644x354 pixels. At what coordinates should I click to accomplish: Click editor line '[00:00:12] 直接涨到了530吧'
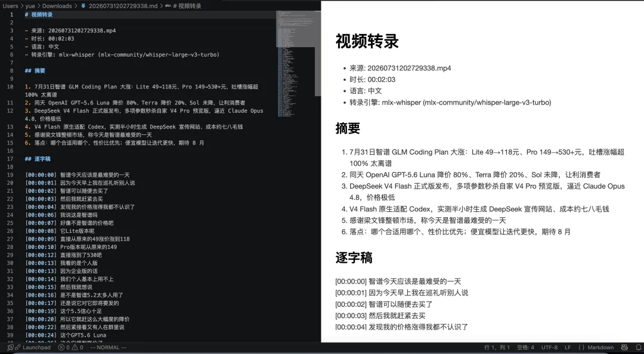click(x=64, y=255)
